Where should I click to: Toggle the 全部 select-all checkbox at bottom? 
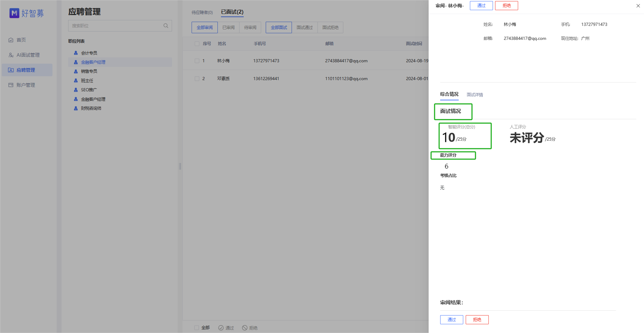coord(196,328)
